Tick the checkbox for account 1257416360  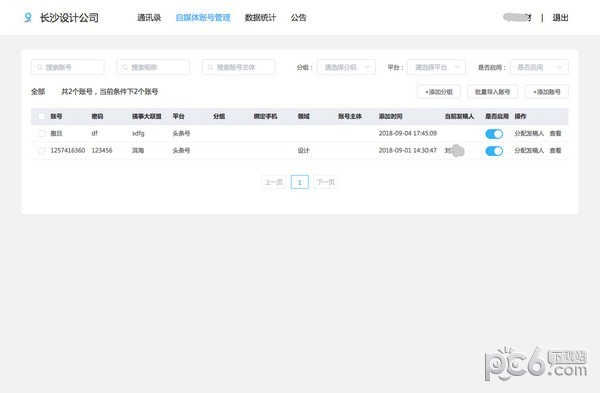(x=42, y=150)
